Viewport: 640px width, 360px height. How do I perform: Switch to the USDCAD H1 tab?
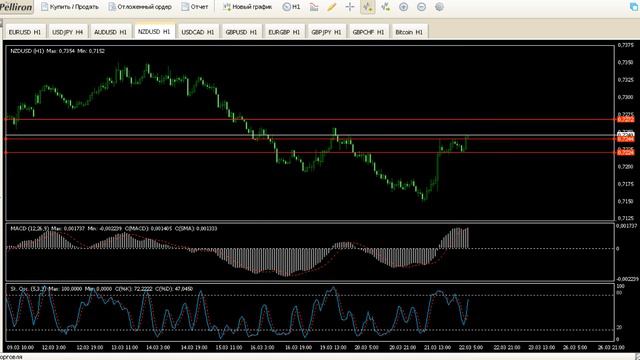pos(198,32)
